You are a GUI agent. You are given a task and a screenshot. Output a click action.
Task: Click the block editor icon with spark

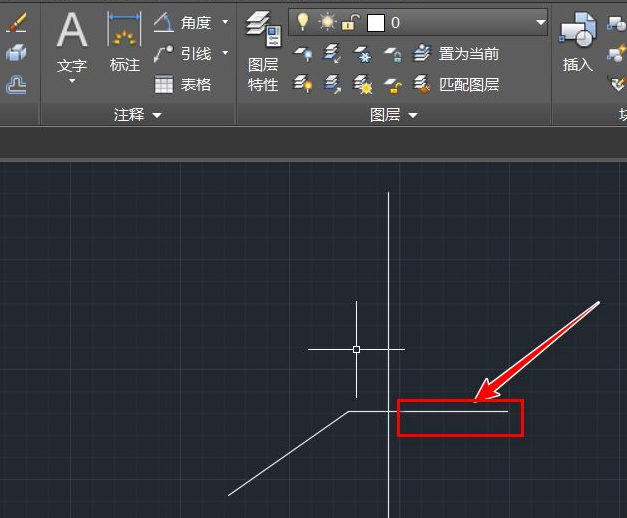tap(617, 54)
